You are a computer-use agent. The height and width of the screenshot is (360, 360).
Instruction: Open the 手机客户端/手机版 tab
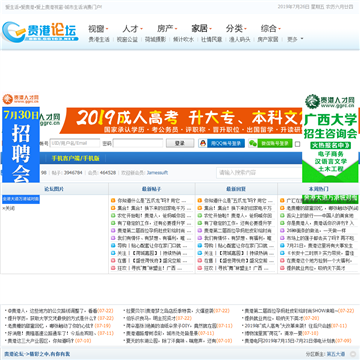pos(75,158)
